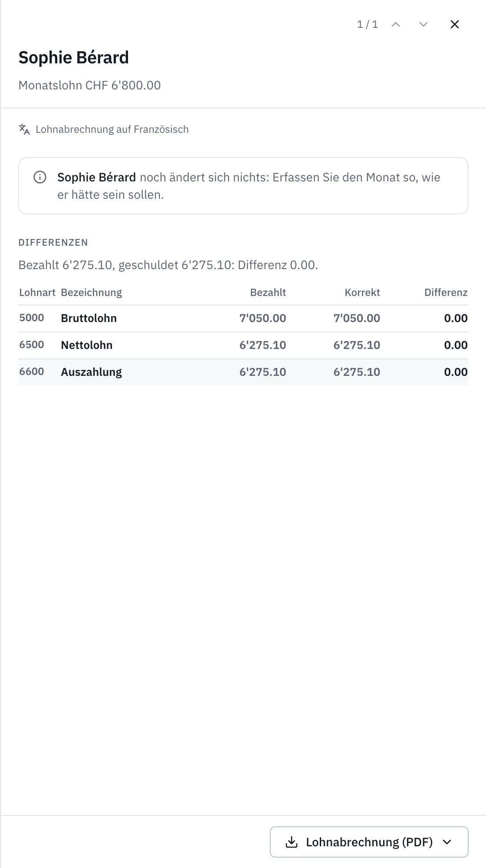
Task: Click the Korrekt column header
Action: (x=362, y=293)
